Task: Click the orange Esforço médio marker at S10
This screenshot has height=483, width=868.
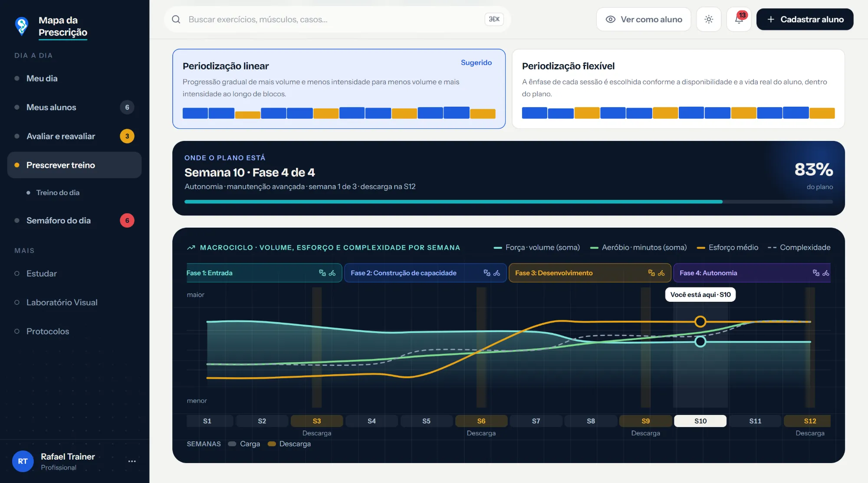Action: [x=700, y=322]
